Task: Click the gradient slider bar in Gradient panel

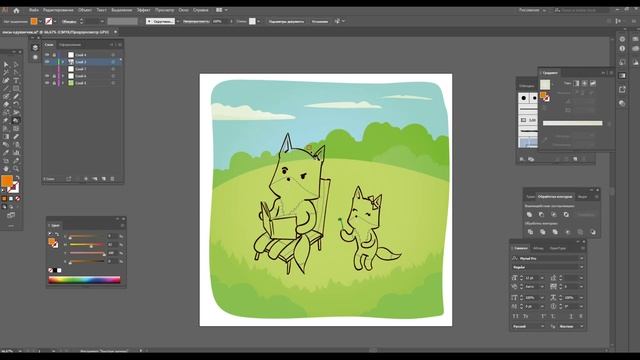Action: tap(572, 123)
